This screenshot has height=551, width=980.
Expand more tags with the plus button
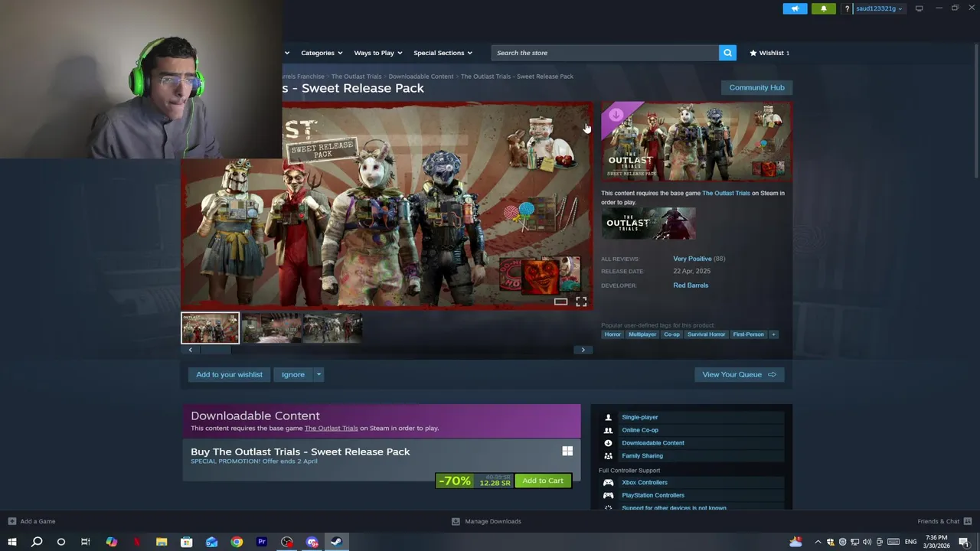773,334
